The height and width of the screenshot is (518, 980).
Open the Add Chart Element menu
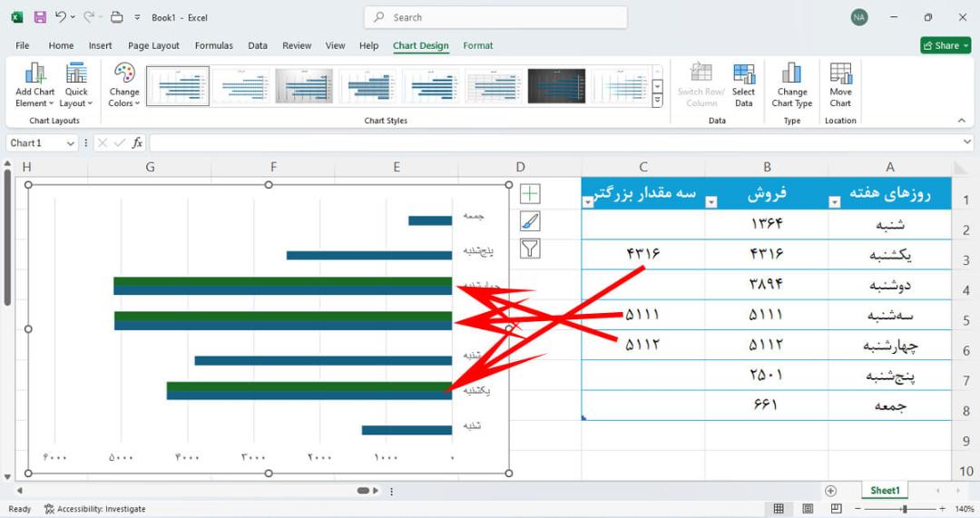pos(35,85)
